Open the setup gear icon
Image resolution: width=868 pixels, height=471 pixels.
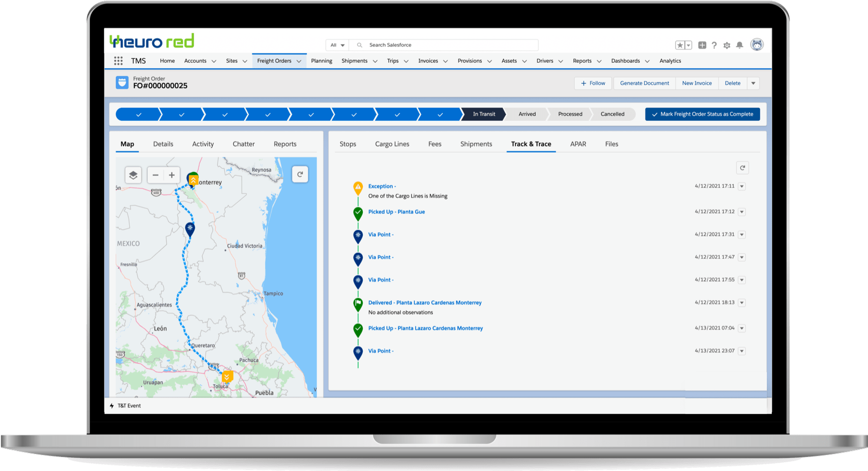[727, 45]
